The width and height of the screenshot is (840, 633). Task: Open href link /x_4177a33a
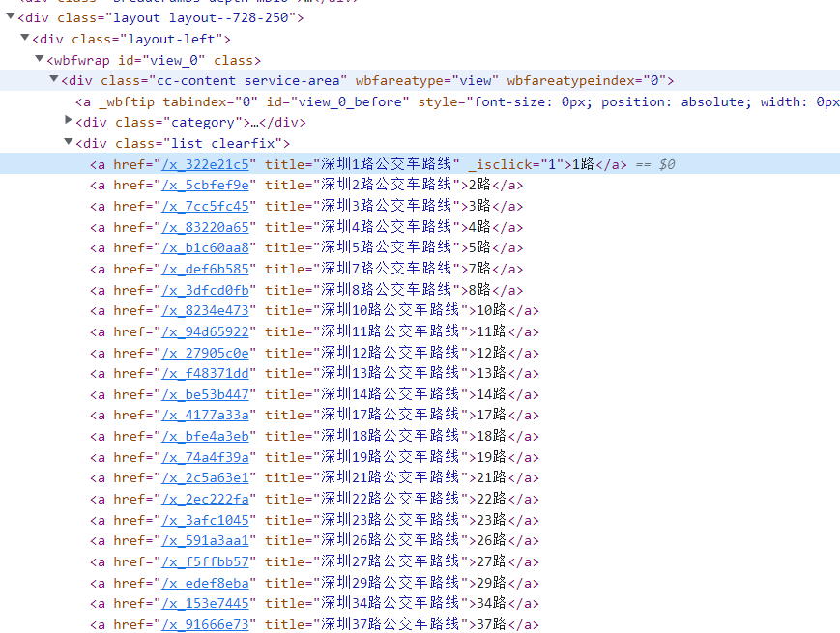tap(205, 415)
